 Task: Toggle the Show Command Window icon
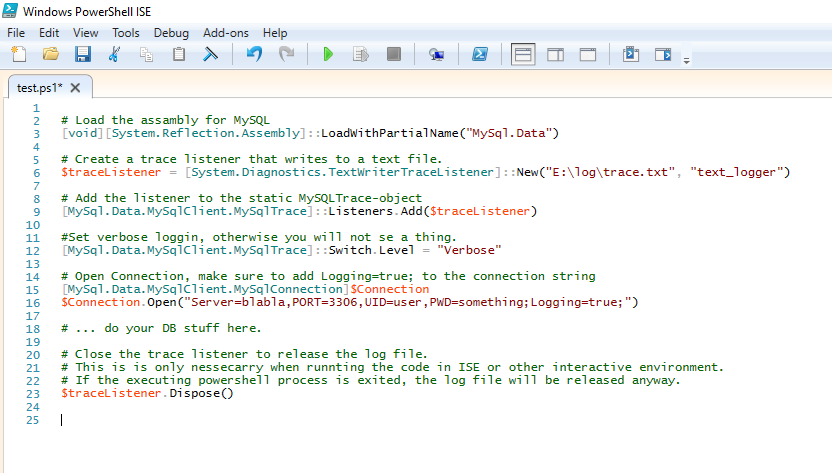tap(631, 54)
